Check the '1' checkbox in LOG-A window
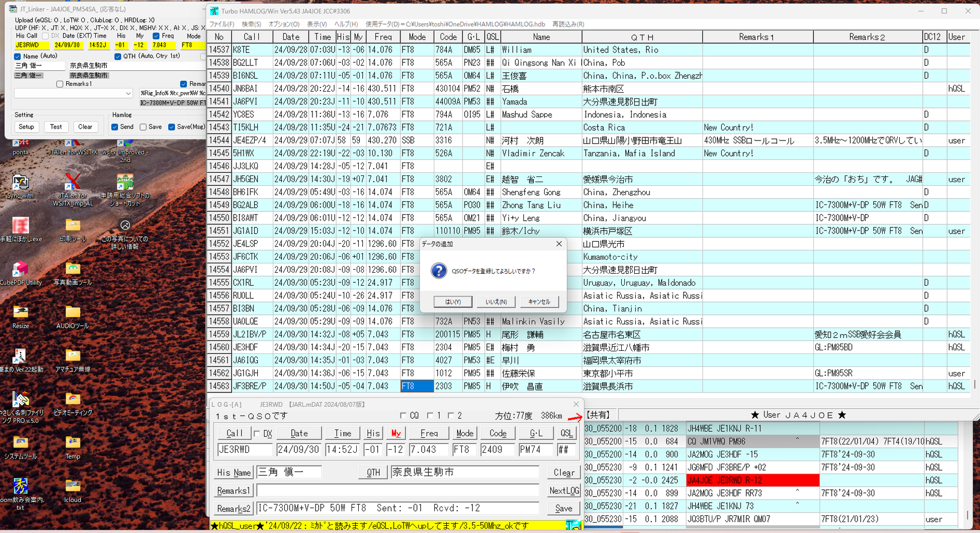Screen dimensions: 980x533 coord(430,415)
